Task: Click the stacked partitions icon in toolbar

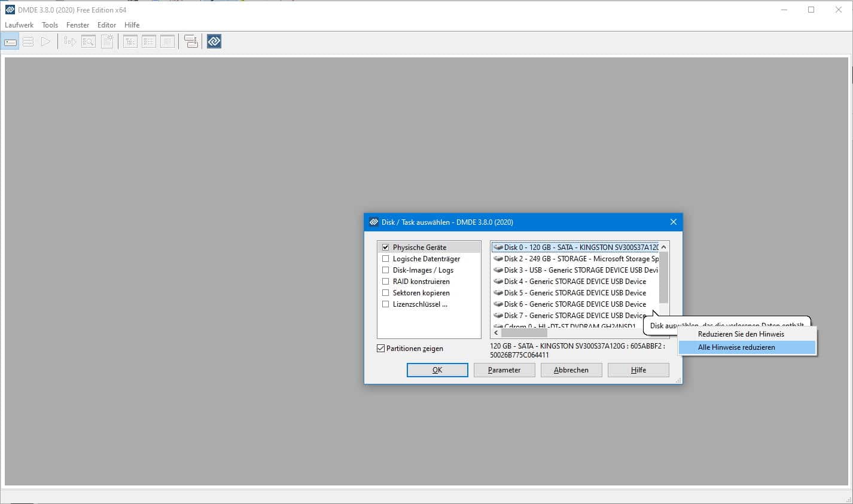Action: (x=28, y=41)
